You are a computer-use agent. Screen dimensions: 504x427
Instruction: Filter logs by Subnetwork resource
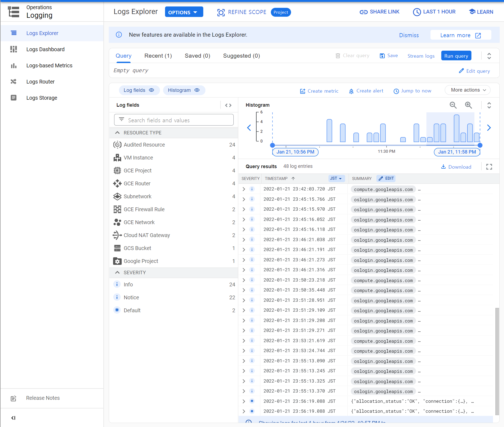coord(174,196)
